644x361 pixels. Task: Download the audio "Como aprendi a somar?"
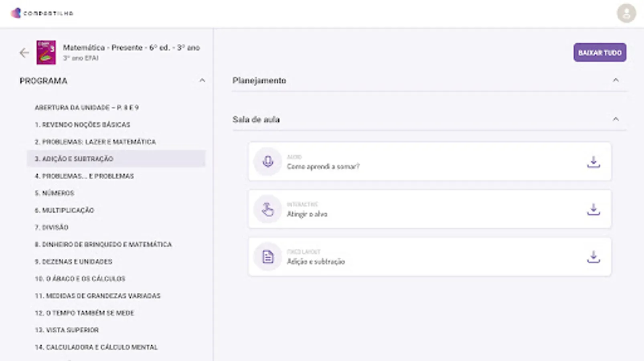(x=593, y=162)
